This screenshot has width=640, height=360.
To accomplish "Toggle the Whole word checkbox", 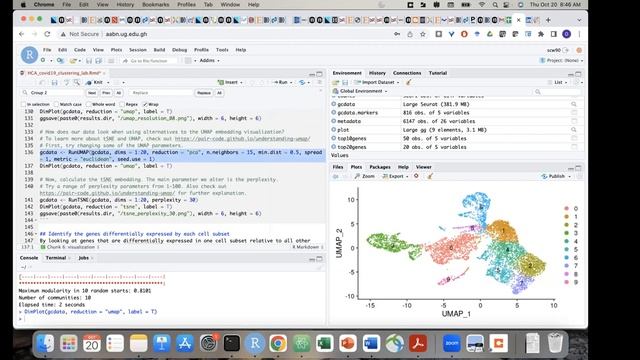I will pyautogui.click(x=89, y=104).
